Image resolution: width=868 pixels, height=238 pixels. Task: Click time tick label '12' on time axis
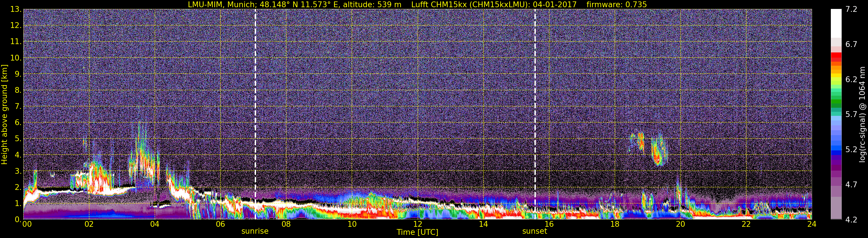tap(417, 224)
